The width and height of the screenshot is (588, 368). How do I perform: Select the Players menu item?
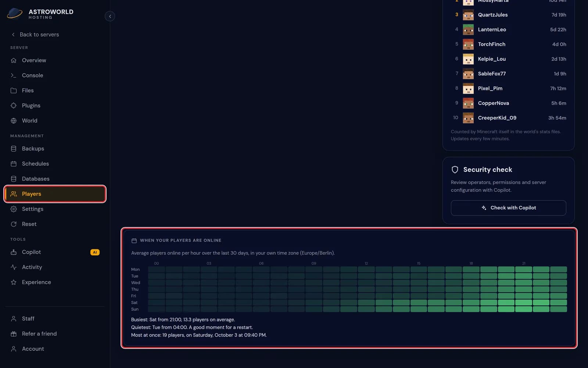click(x=55, y=194)
